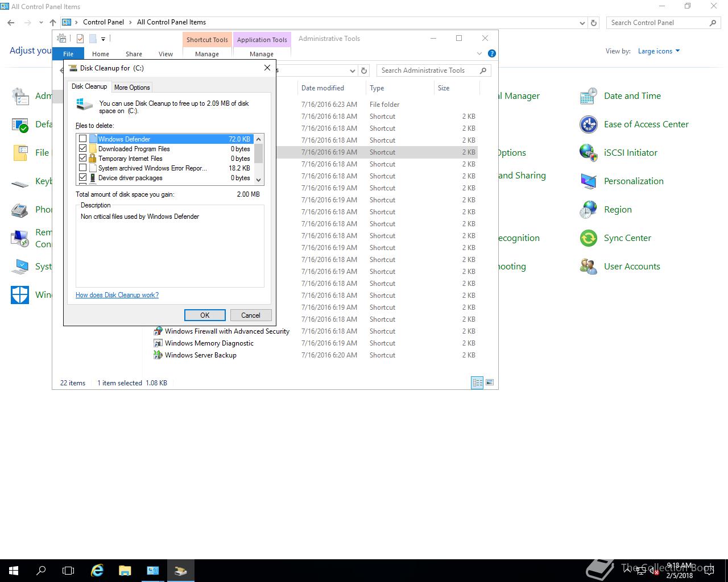Expand the Control Panel address bar history dropdown
Image resolution: width=728 pixels, height=582 pixels.
[x=582, y=23]
